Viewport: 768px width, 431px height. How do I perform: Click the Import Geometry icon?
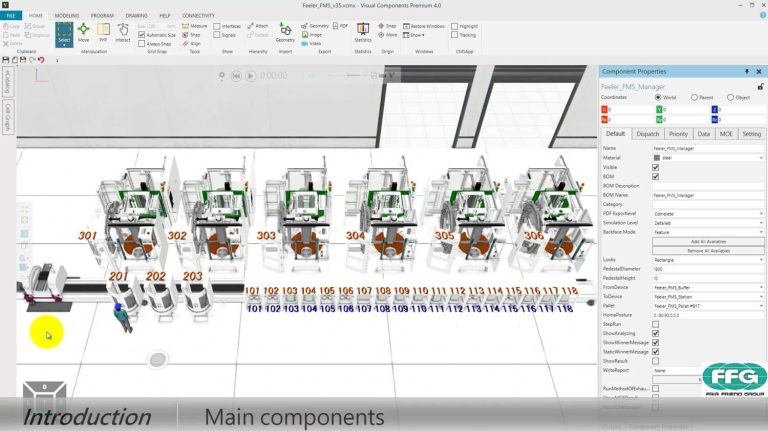[285, 33]
